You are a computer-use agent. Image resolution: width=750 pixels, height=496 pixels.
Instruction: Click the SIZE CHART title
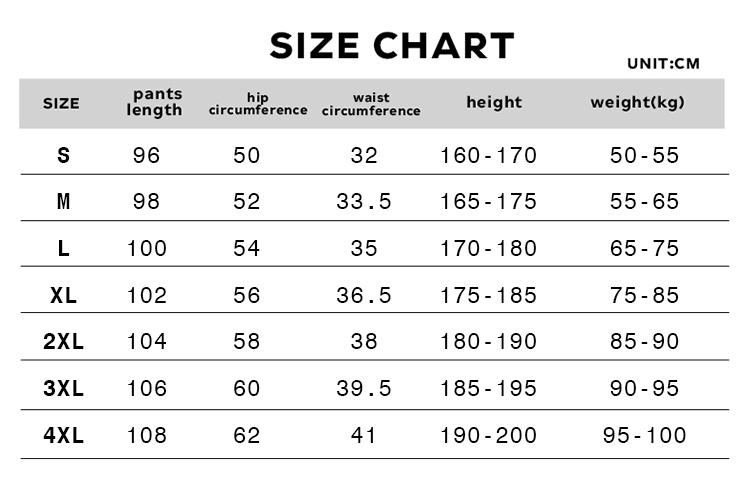click(x=392, y=46)
